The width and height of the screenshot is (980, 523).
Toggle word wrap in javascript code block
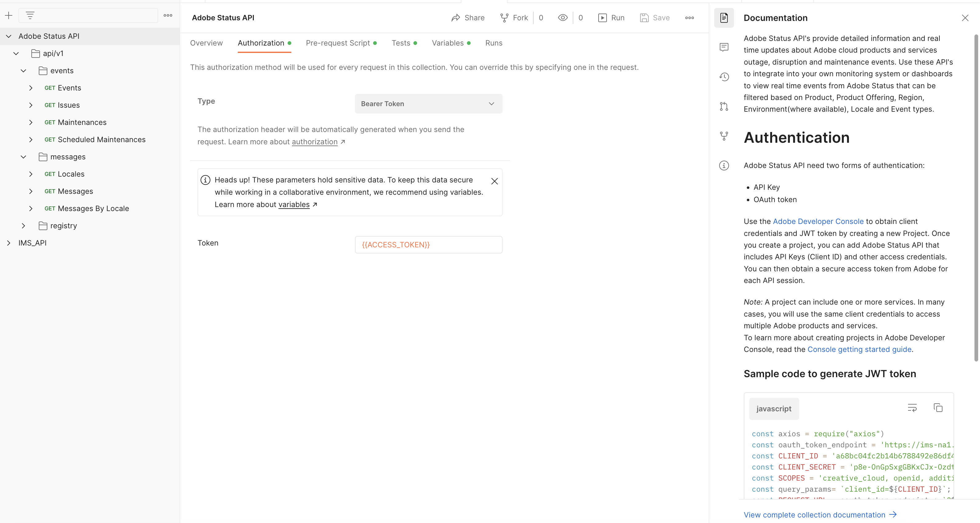(x=912, y=408)
